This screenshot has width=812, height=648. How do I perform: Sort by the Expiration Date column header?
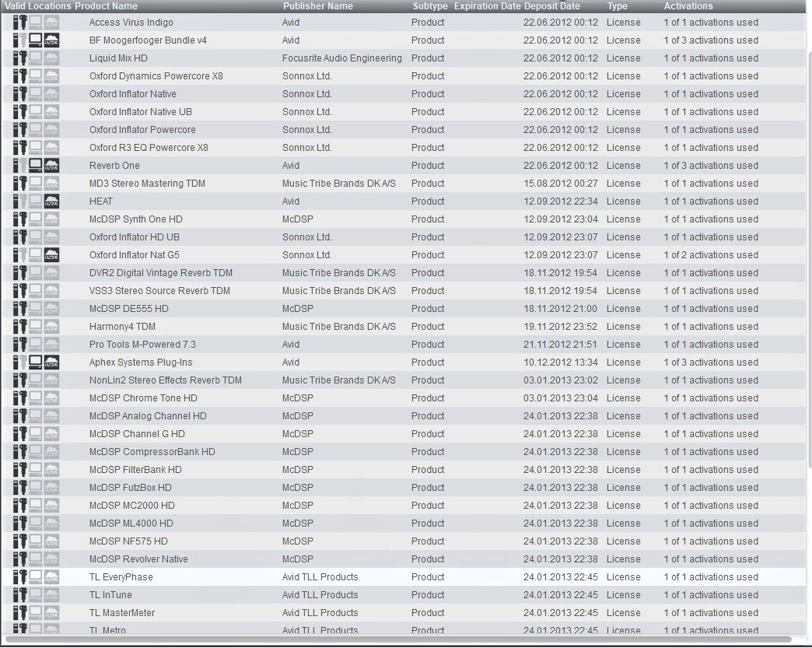click(x=488, y=6)
